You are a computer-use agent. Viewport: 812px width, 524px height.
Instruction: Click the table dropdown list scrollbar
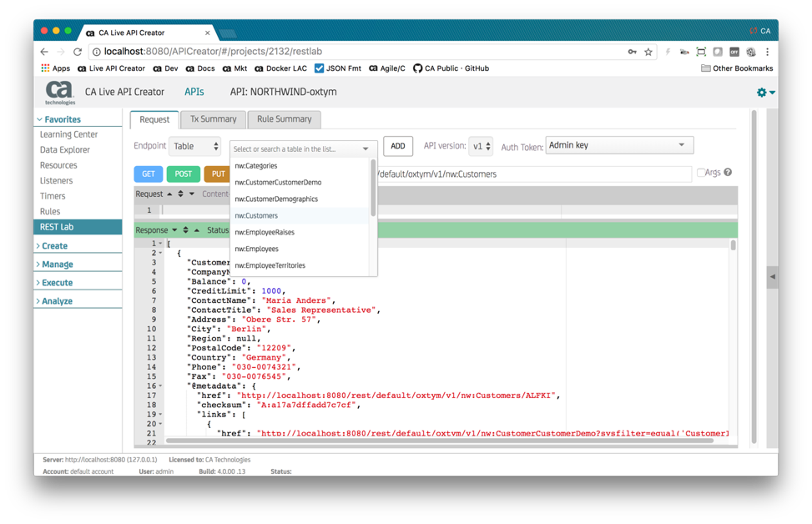(373, 189)
